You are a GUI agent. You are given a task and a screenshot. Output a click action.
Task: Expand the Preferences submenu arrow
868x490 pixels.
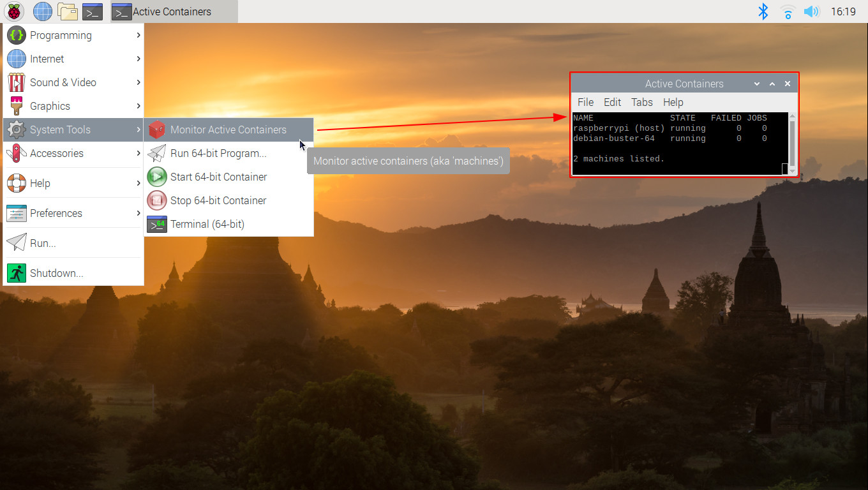(x=138, y=213)
